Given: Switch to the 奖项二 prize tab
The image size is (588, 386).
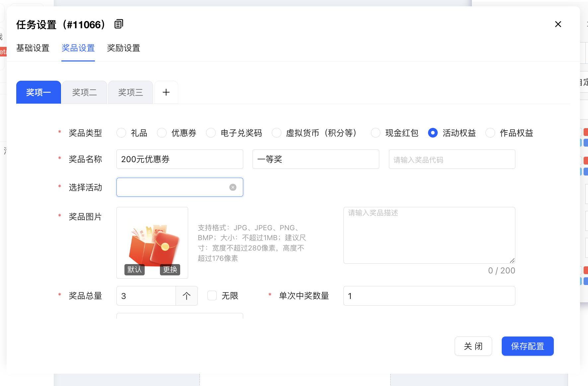Looking at the screenshot, I should (x=85, y=92).
